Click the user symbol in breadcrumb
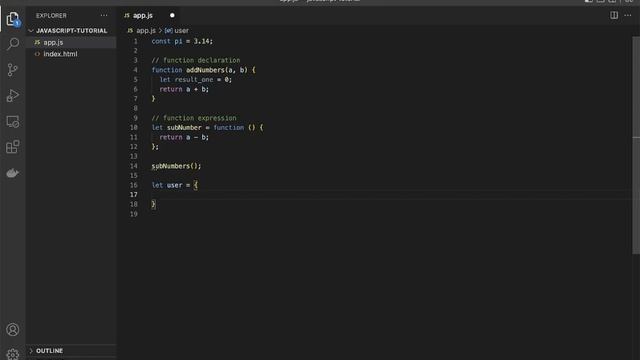 click(x=181, y=31)
